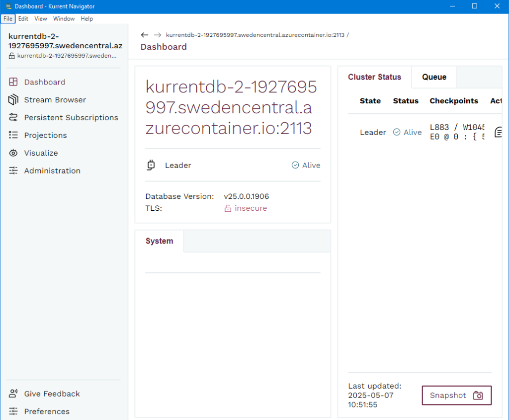
Task: Click the Alive checkmark in cluster table
Action: (x=397, y=132)
